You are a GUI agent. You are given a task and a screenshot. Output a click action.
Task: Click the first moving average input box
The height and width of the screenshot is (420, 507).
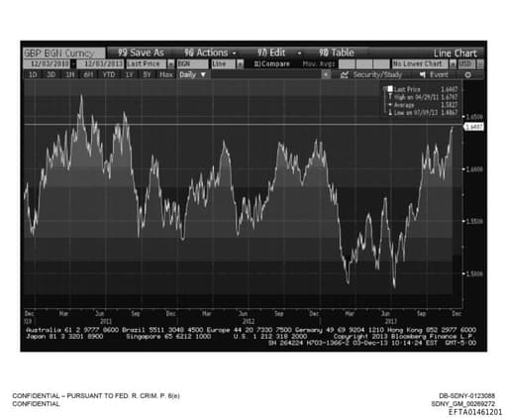[x=347, y=64]
